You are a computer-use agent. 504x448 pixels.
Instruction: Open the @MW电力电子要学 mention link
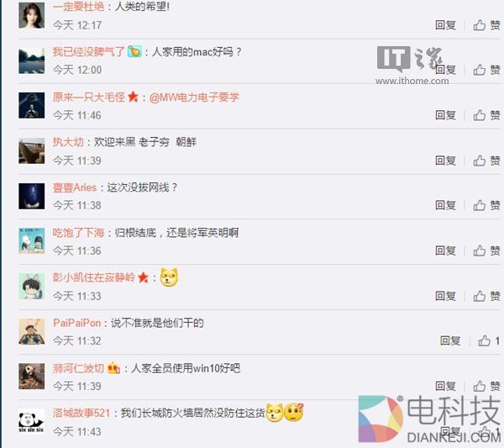[x=194, y=97]
